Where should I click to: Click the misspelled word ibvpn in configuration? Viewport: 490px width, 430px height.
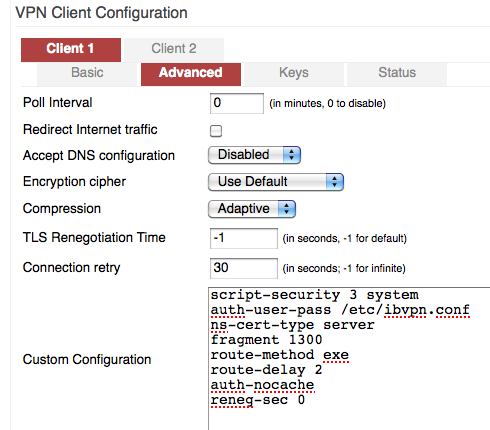405,310
